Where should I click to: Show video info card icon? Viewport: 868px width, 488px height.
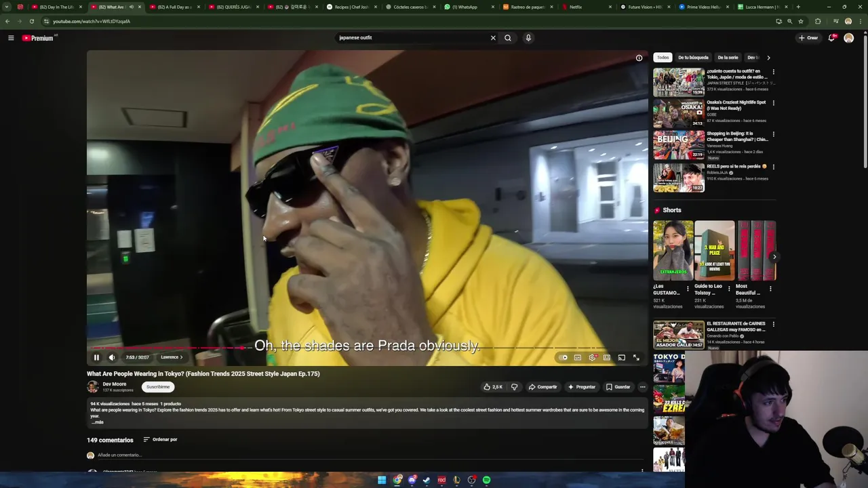[639, 58]
